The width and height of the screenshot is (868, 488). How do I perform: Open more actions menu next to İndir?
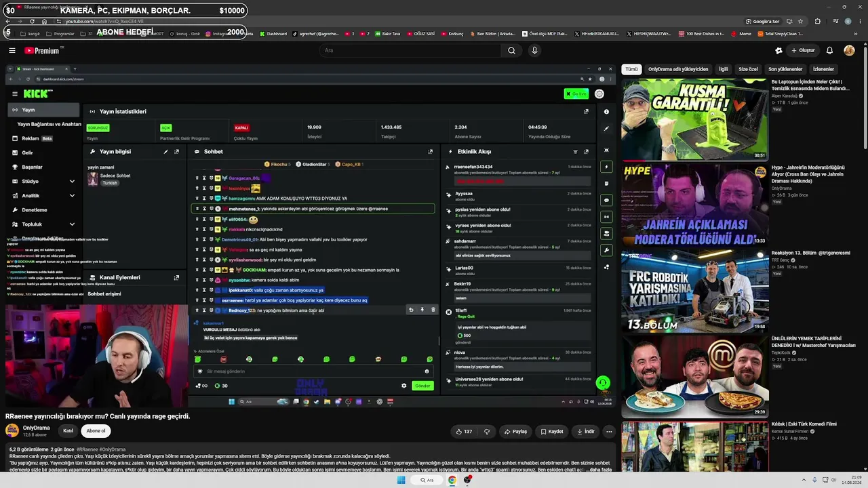tap(609, 431)
